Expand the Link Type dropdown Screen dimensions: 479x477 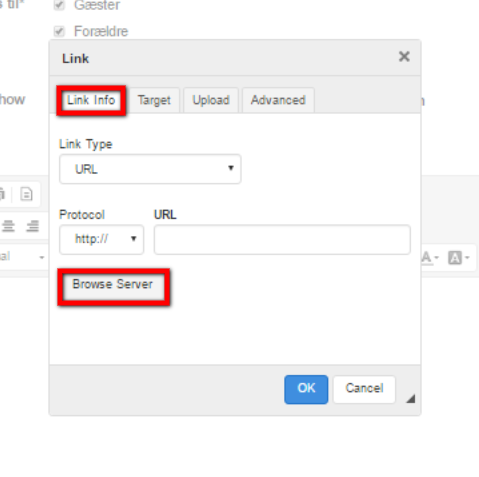150,169
